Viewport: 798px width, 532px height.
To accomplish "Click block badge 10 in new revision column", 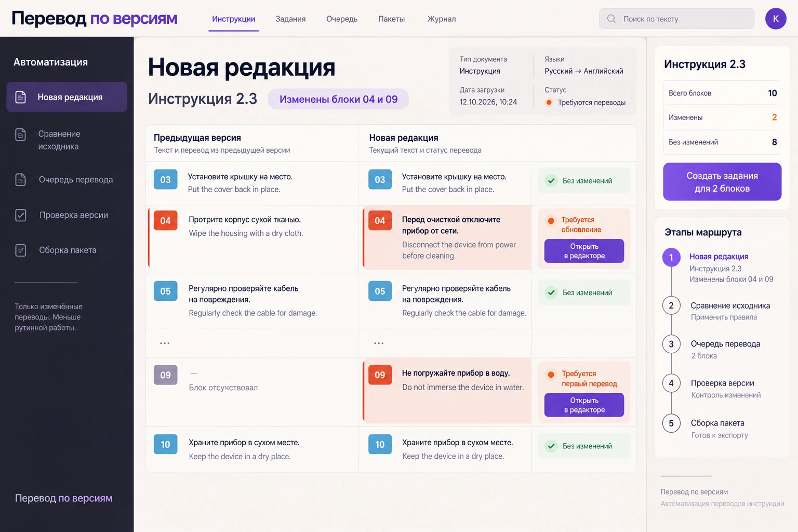I will (x=380, y=444).
